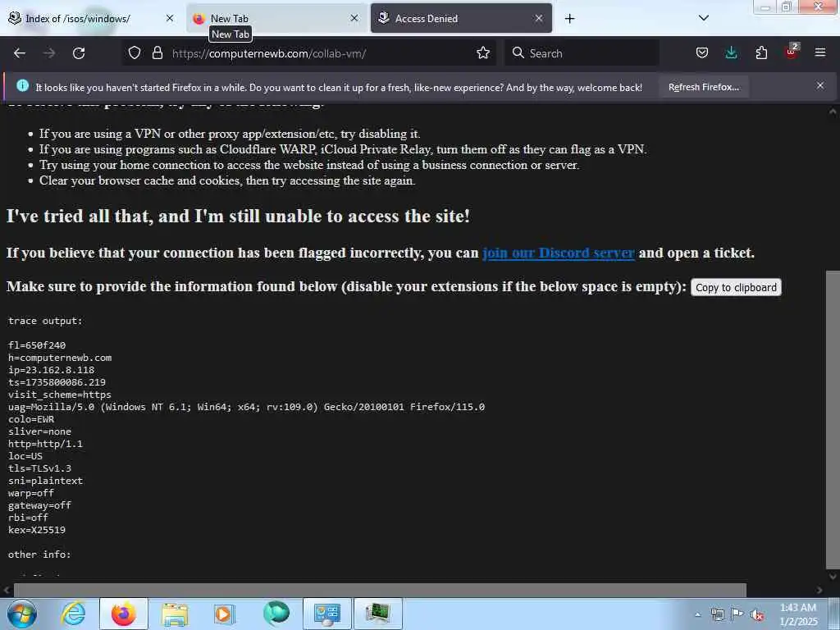Screen dimensions: 840x630
Task: Click the colo=EWR trace line
Action: (x=31, y=419)
